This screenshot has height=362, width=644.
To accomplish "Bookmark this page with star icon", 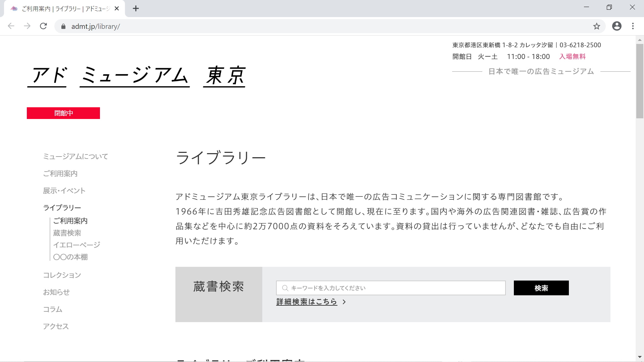I will click(596, 26).
